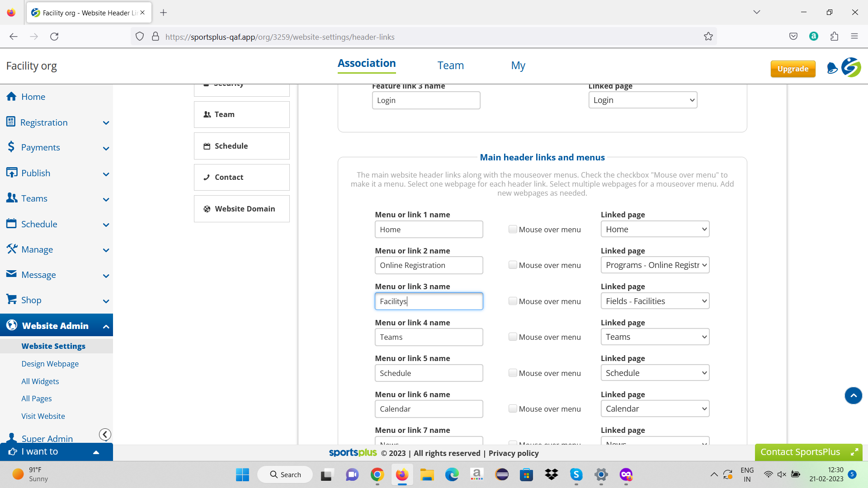Click the scroll-to-top arrow button

pyautogui.click(x=853, y=396)
